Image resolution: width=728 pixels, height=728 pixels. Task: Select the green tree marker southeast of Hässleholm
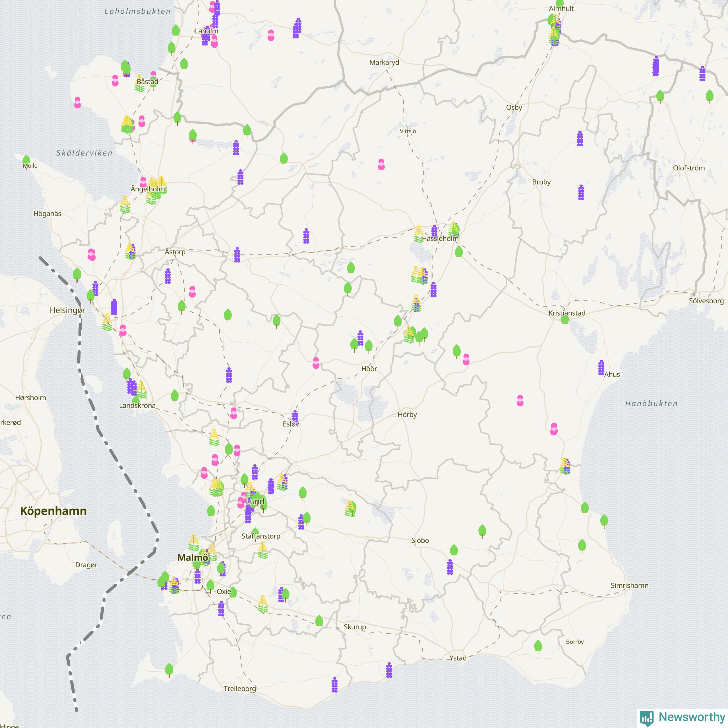pos(459,253)
